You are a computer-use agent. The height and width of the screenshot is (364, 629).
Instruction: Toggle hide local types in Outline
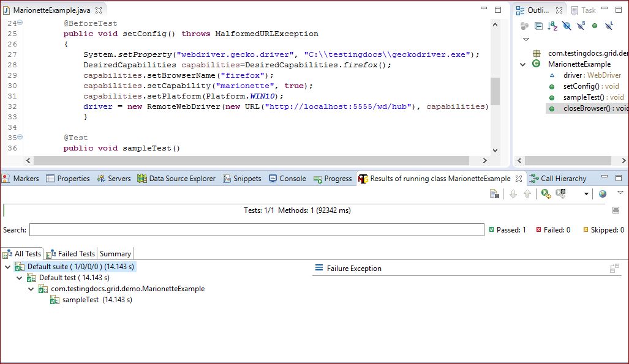pyautogui.click(x=609, y=26)
